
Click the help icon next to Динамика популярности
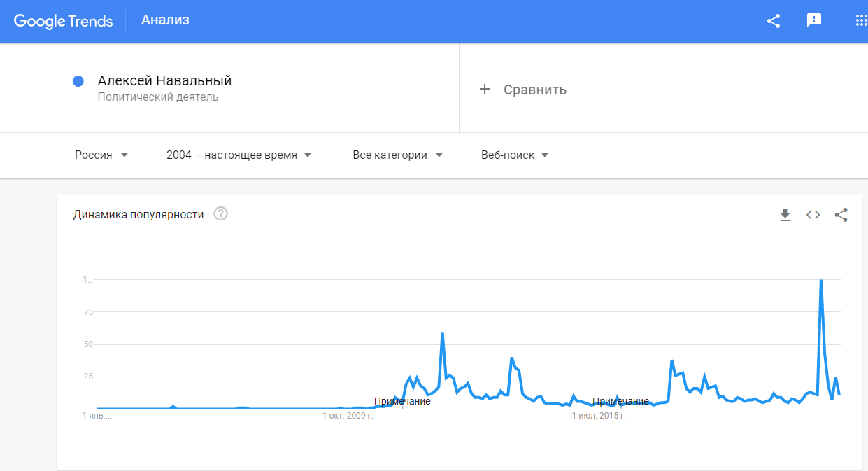point(220,214)
